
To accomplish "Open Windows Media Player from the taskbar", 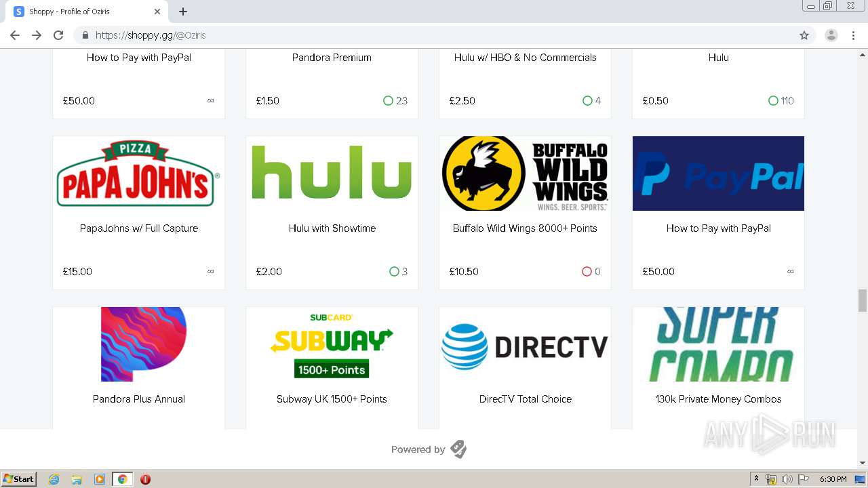I will 100,479.
